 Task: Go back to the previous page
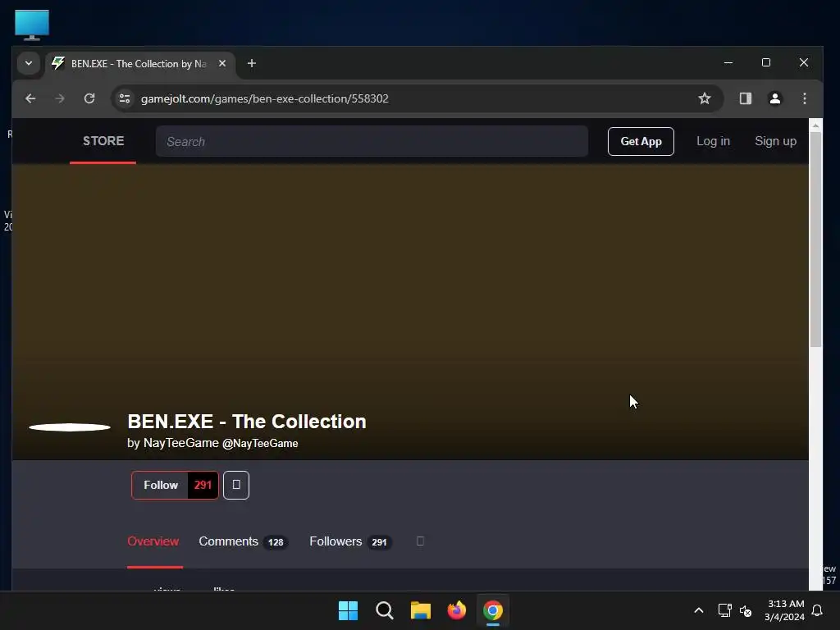pos(30,98)
